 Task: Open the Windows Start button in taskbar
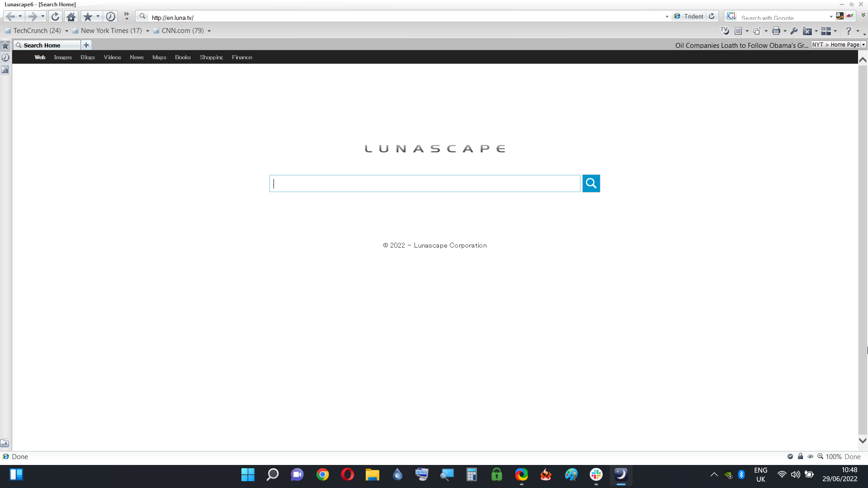(248, 474)
